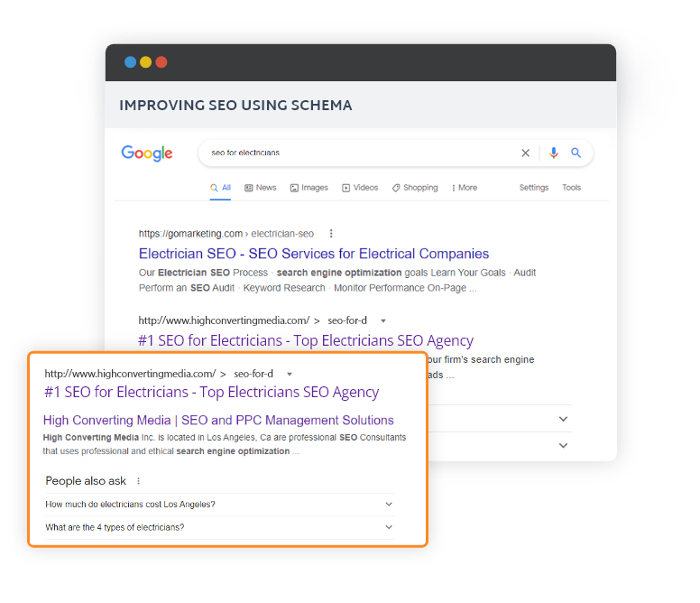Open '#1 SEO for Electricians' result in background window
Screen dimensions: 700x603
[x=306, y=340]
